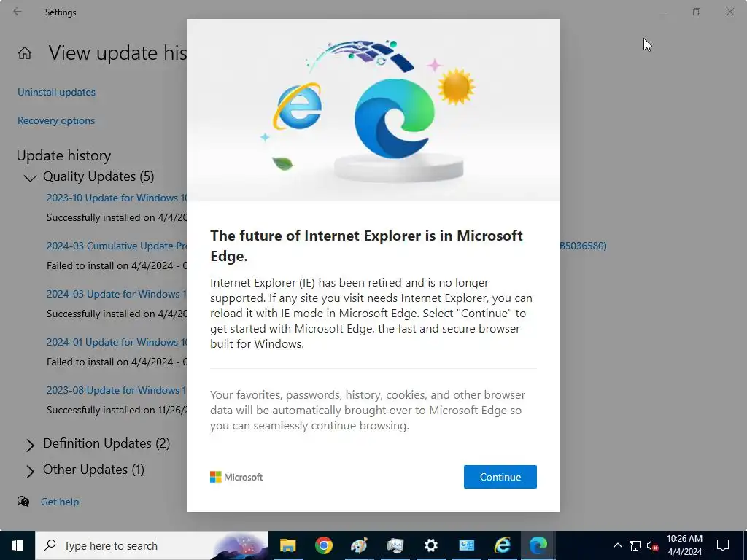747x560 pixels.
Task: Click the Get help chat icon
Action: coord(23,502)
